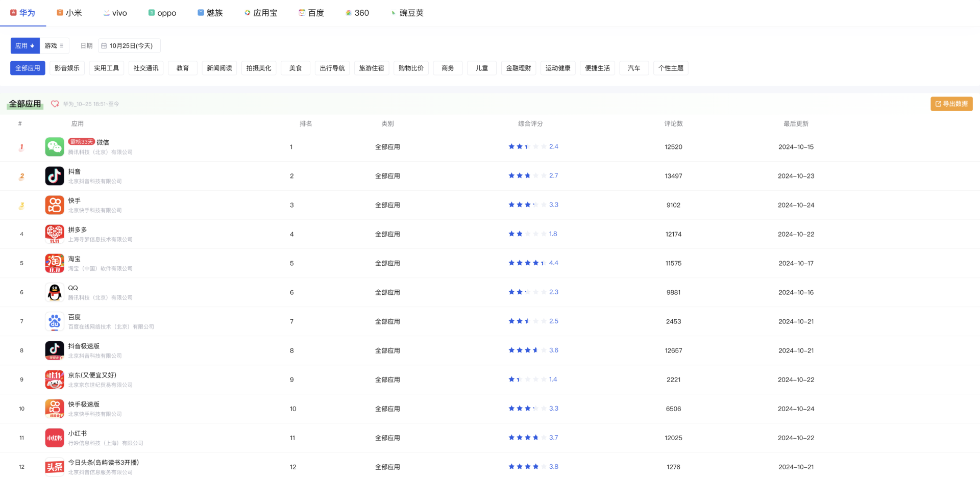
Task: Open the Pinduoduo (拼多多) app icon
Action: (x=55, y=234)
